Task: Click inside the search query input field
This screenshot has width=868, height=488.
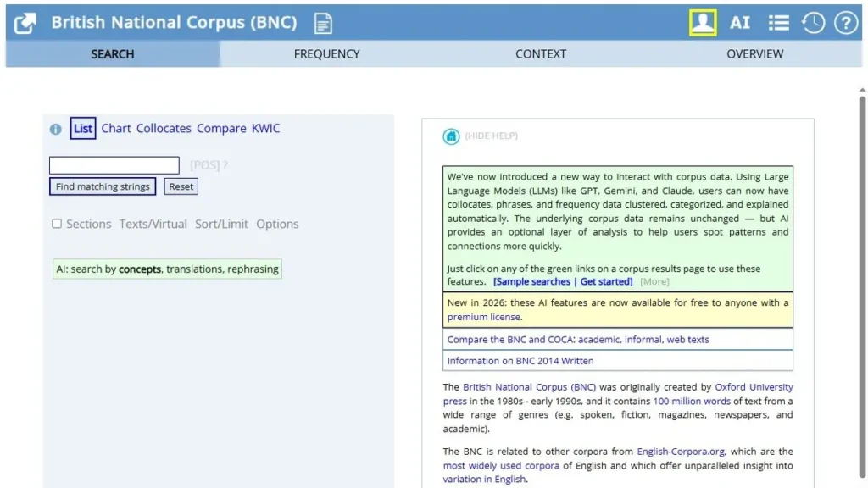Action: pos(114,164)
